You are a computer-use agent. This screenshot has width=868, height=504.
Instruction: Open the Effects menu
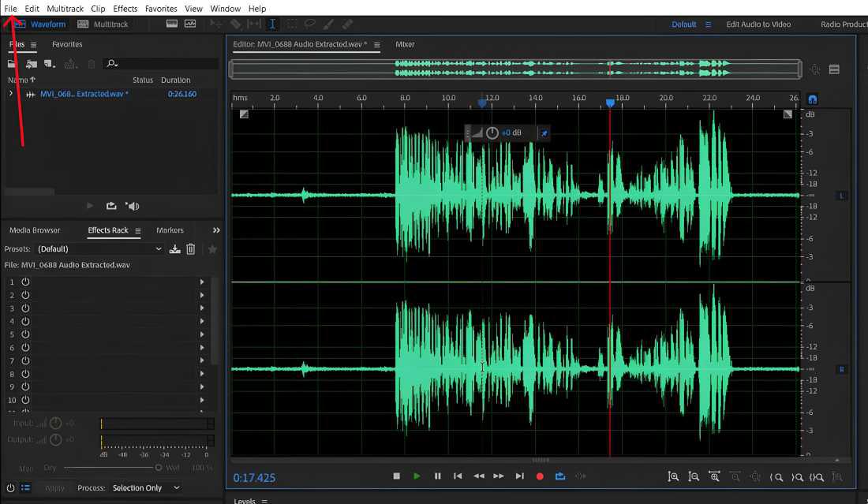[125, 9]
